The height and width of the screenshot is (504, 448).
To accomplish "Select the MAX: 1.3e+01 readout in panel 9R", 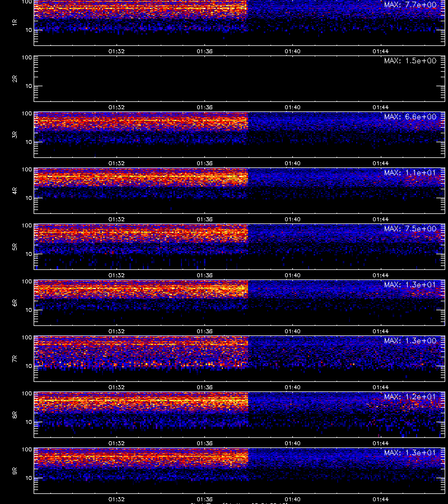I will point(410,452).
